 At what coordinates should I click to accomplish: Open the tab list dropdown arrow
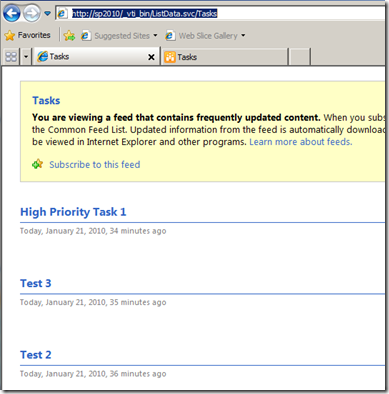[26, 57]
